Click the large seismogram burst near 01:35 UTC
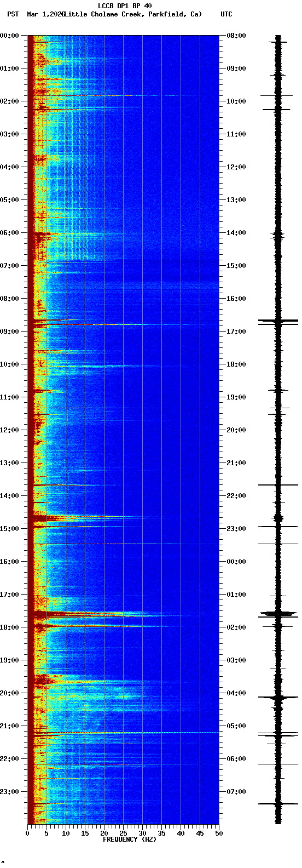 pos(278,614)
